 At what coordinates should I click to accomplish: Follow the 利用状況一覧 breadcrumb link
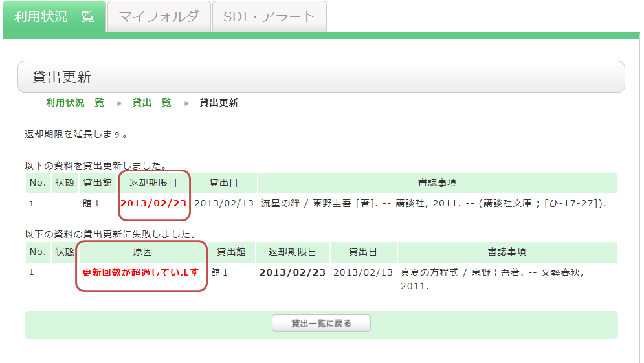pyautogui.click(x=74, y=103)
